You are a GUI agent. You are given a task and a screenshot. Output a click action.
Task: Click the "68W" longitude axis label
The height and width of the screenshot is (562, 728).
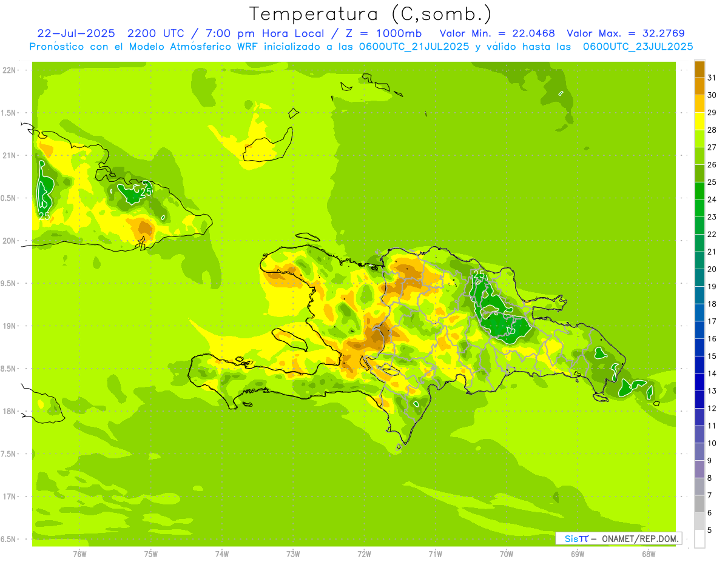649,554
